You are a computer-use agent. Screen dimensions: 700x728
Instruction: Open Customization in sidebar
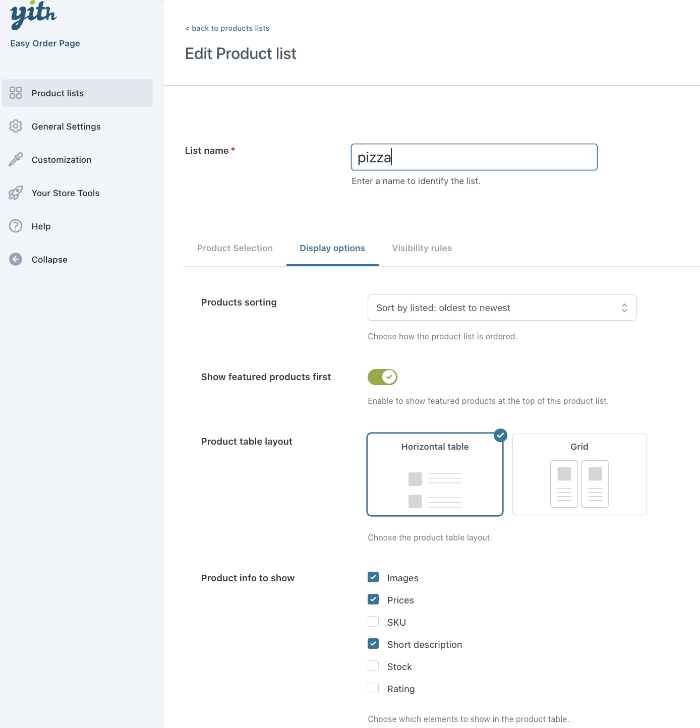pyautogui.click(x=77, y=159)
